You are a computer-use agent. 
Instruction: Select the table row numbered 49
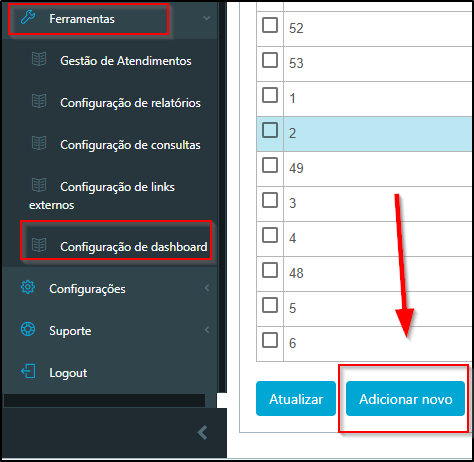[365, 169]
